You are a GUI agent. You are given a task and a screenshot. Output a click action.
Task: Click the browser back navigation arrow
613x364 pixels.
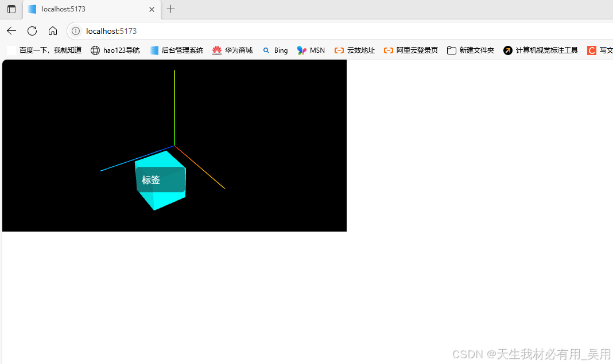pyautogui.click(x=11, y=31)
